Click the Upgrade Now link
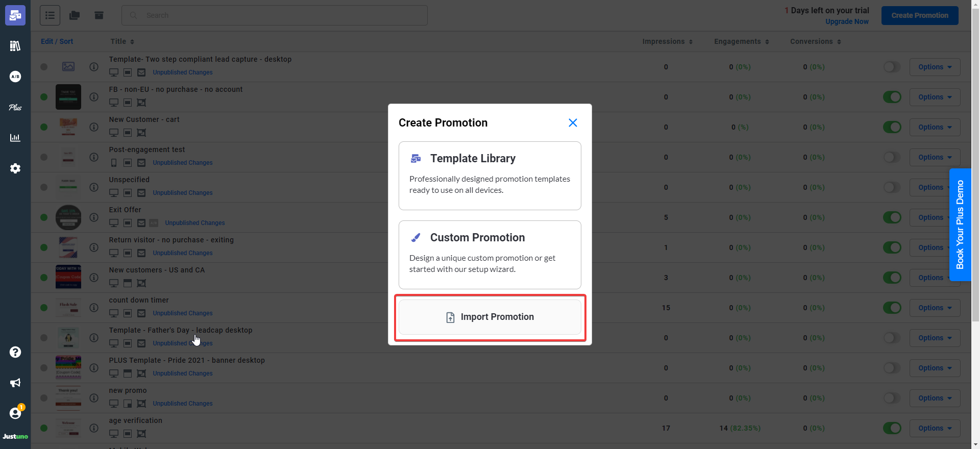Image resolution: width=980 pixels, height=449 pixels. [847, 21]
